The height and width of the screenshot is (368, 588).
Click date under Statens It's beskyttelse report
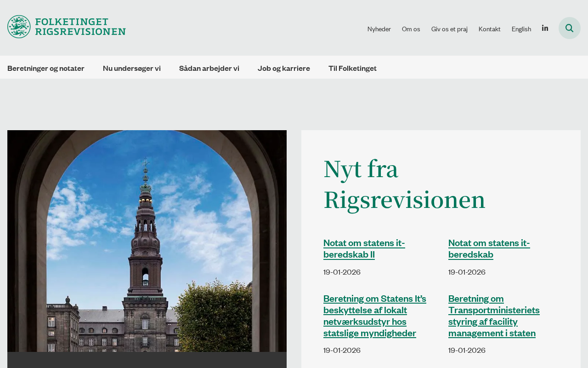click(342, 350)
